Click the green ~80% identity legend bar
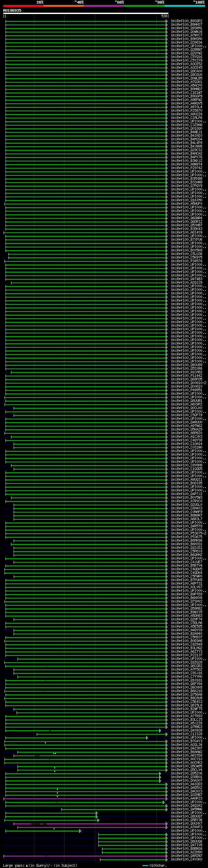 point(144,6)
